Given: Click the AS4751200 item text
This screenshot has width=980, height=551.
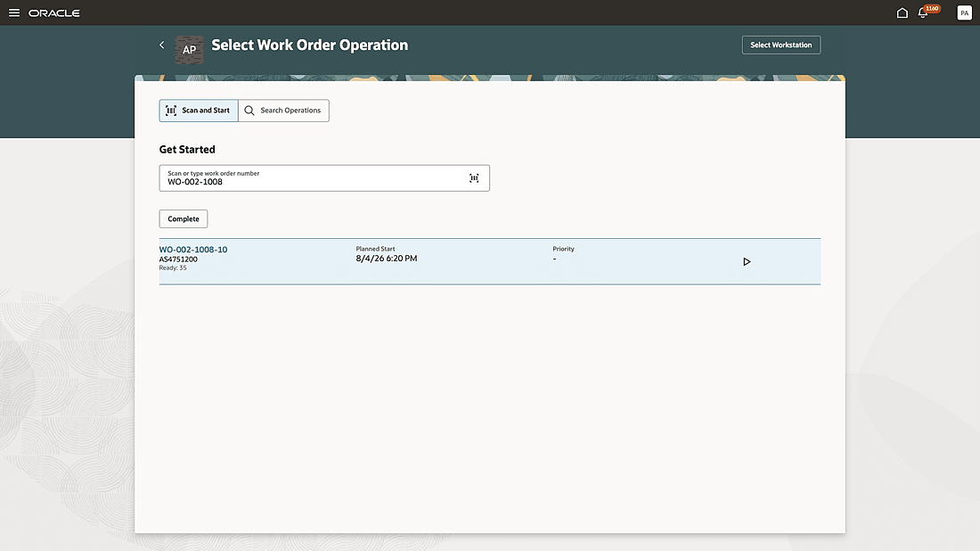Looking at the screenshot, I should pos(178,259).
